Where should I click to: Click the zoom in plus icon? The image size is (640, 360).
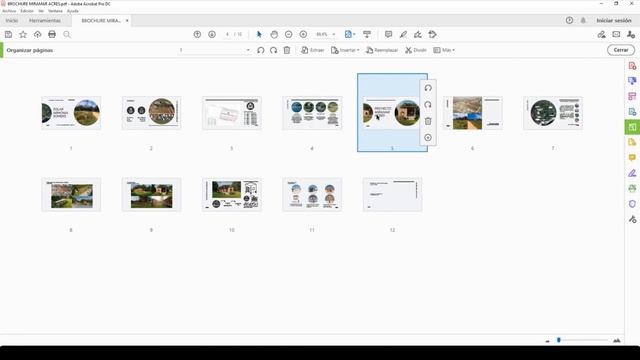pos(303,35)
